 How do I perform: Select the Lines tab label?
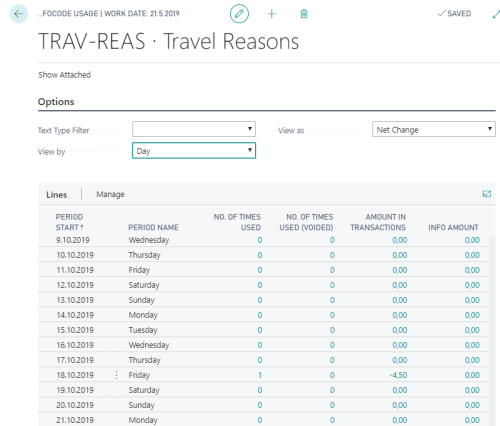(x=57, y=195)
